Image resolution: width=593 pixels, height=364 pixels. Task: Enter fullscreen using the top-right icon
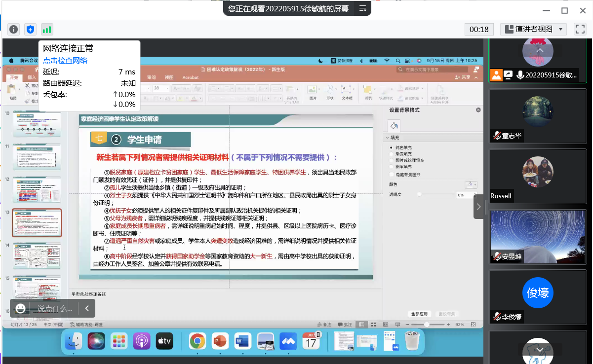click(580, 30)
